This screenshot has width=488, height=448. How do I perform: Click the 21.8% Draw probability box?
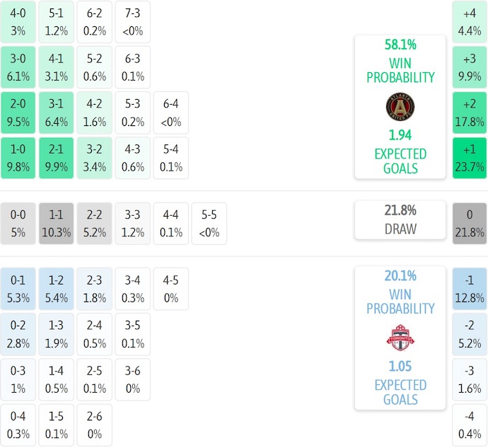click(x=400, y=219)
